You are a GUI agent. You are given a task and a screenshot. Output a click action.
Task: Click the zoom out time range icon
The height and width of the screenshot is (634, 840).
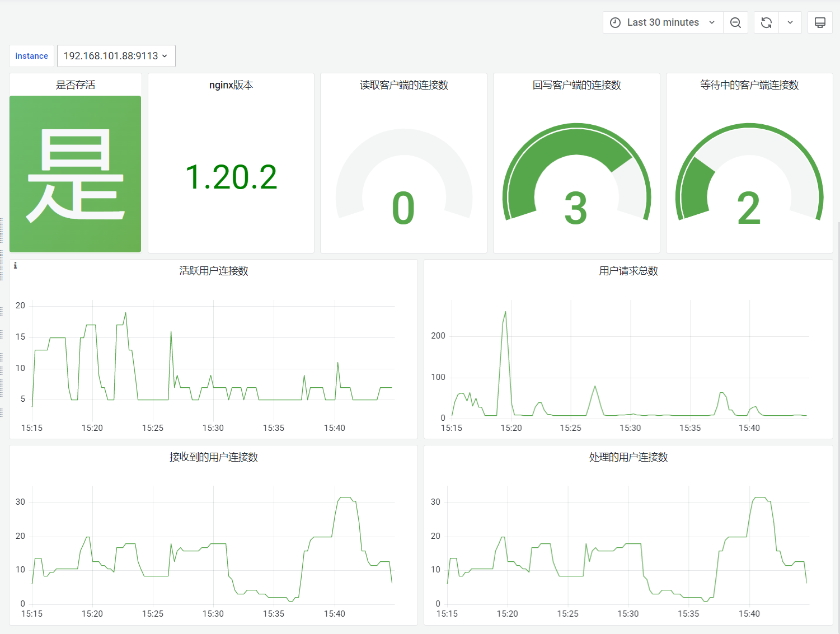(735, 22)
